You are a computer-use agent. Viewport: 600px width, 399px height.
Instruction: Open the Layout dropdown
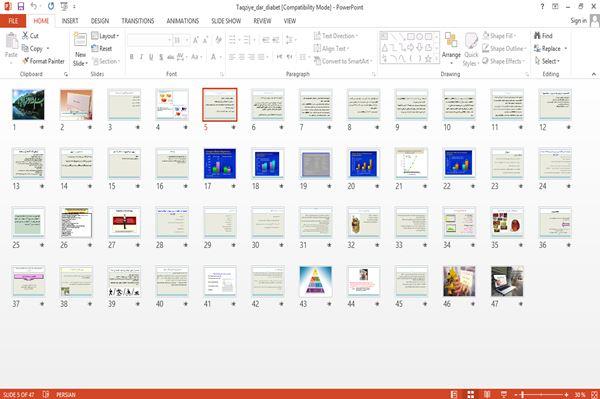pos(105,36)
